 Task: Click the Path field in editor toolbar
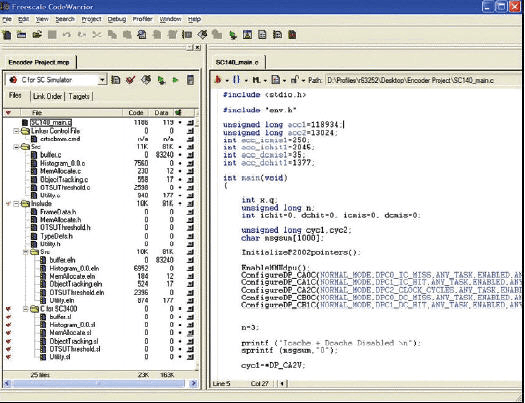tap(423, 80)
